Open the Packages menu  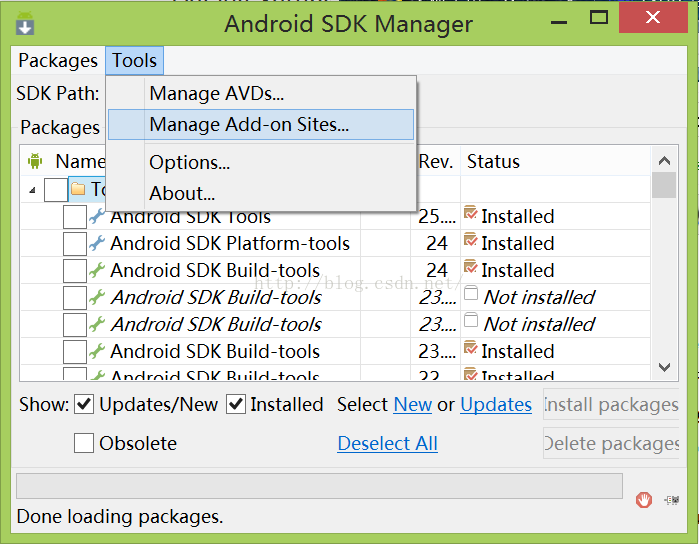pos(58,60)
